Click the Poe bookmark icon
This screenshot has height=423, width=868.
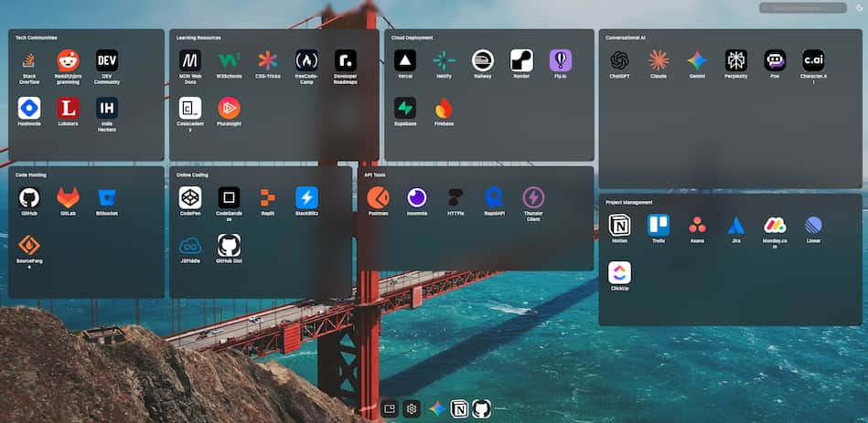pyautogui.click(x=775, y=61)
